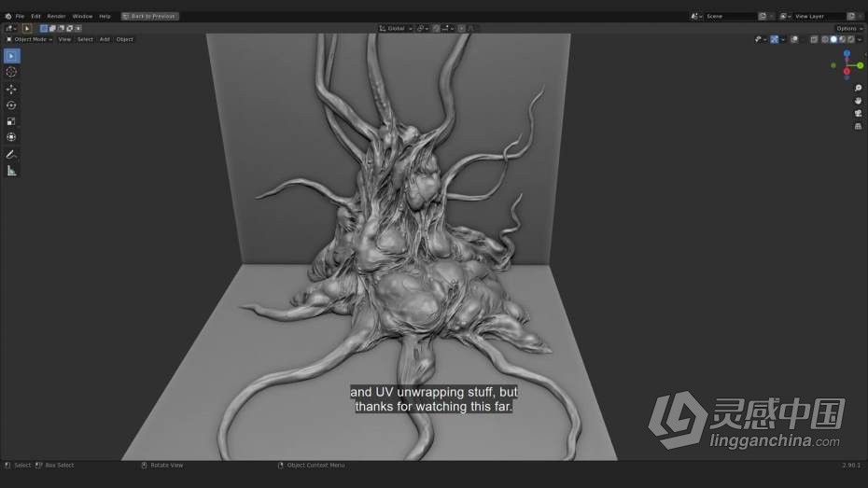
Task: Click the Object Context Menu status hint
Action: pos(311,466)
